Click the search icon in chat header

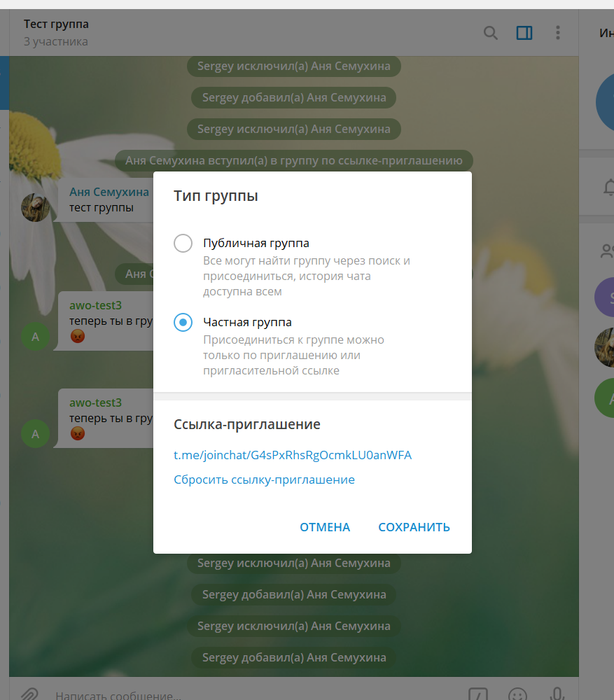[x=491, y=33]
